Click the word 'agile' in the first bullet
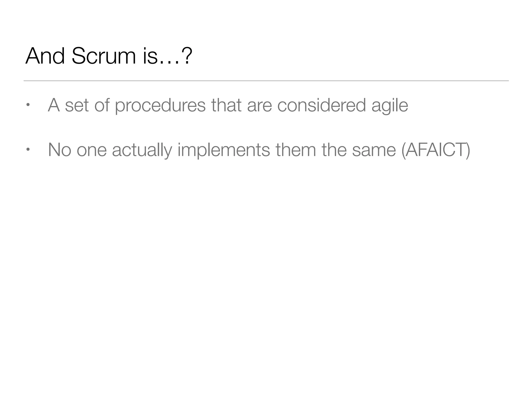This screenshot has height=399, width=532. [390, 106]
